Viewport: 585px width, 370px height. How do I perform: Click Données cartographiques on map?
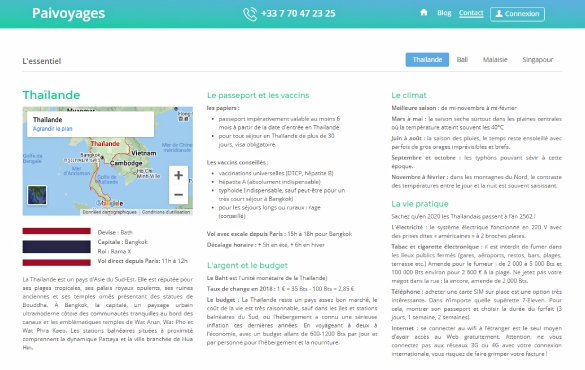coord(109,212)
